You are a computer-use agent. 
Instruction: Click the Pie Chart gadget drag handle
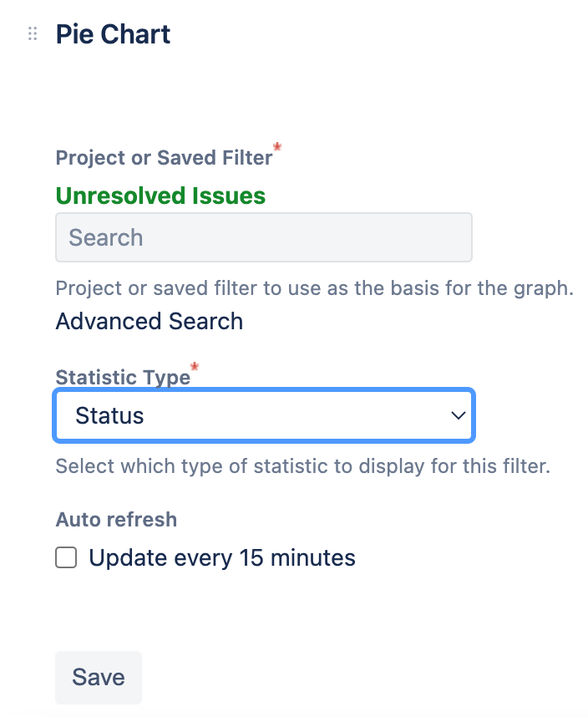pyautogui.click(x=33, y=34)
